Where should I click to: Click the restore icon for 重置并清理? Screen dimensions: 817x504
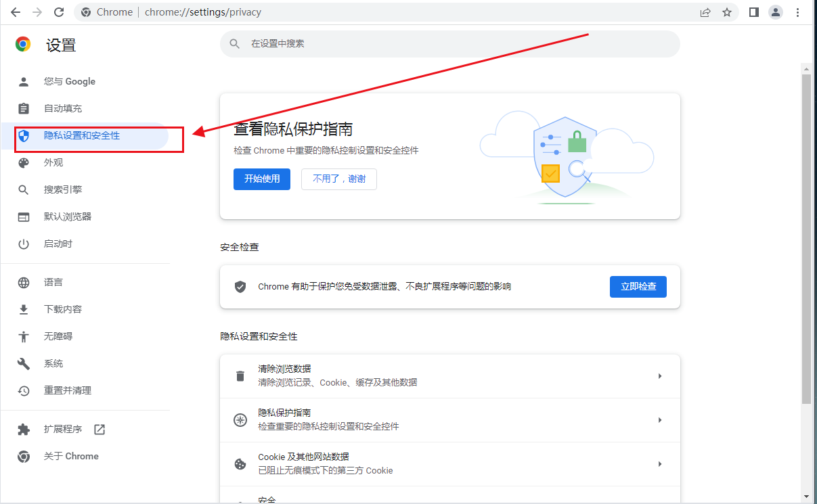24,391
